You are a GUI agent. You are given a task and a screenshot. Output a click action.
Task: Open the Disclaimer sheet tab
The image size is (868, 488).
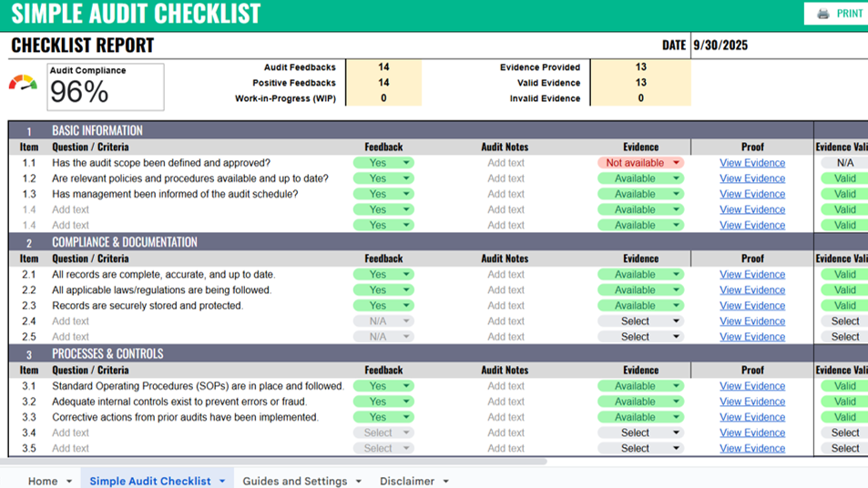click(407, 481)
